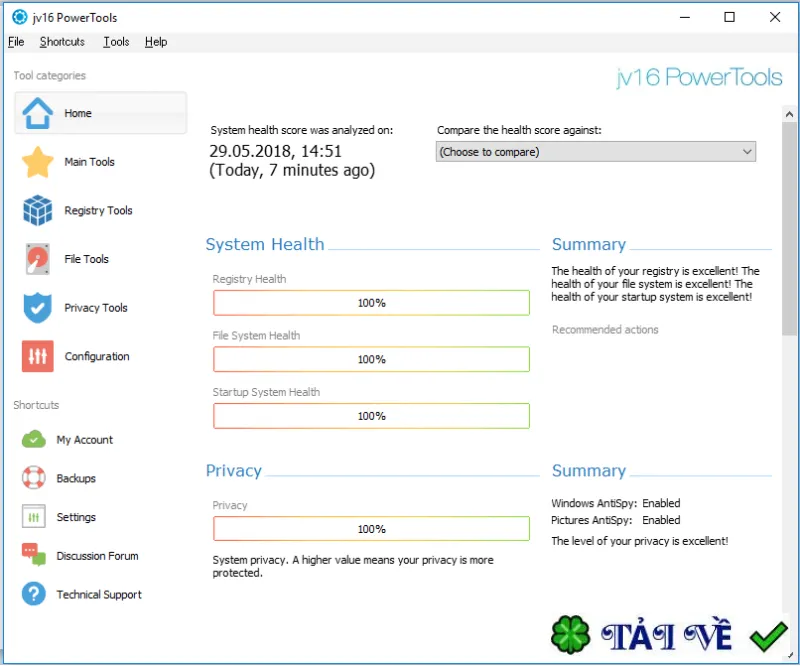Expand the Choose to compare dropdown

point(595,152)
